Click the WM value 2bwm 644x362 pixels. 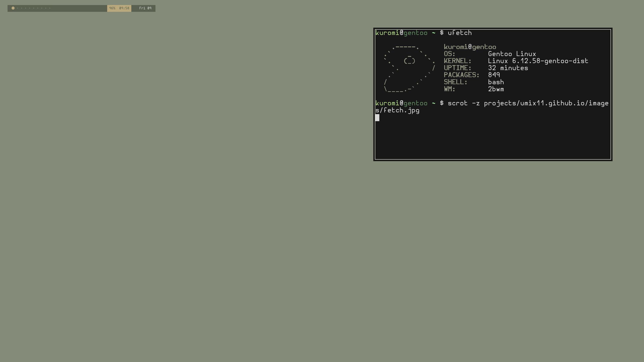point(496,89)
